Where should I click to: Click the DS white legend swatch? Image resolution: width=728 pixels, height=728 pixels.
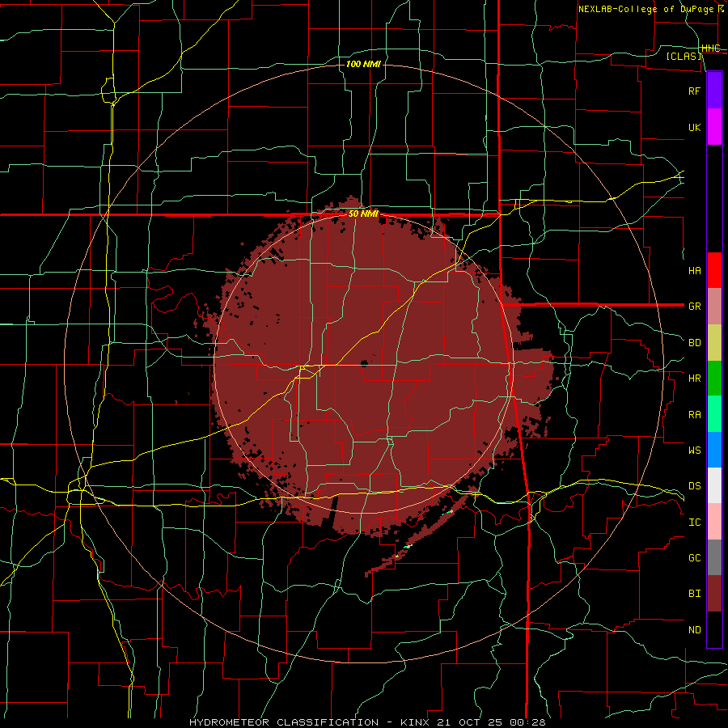coord(714,485)
